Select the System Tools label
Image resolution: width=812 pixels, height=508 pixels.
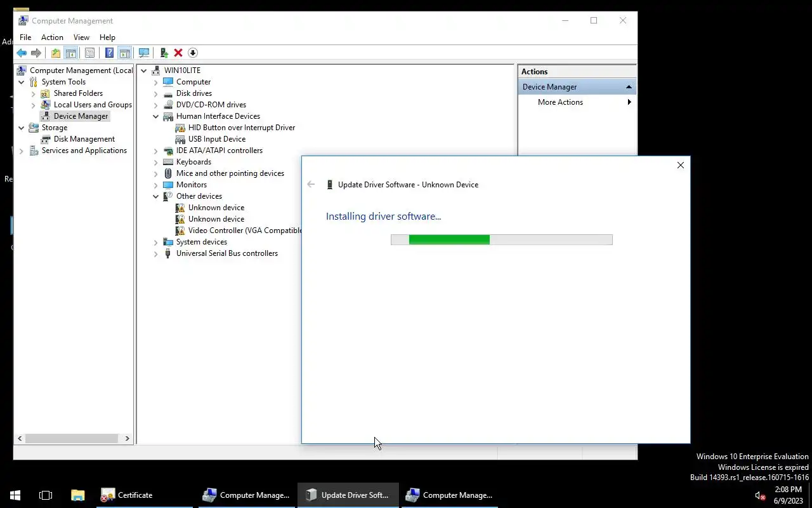point(63,82)
